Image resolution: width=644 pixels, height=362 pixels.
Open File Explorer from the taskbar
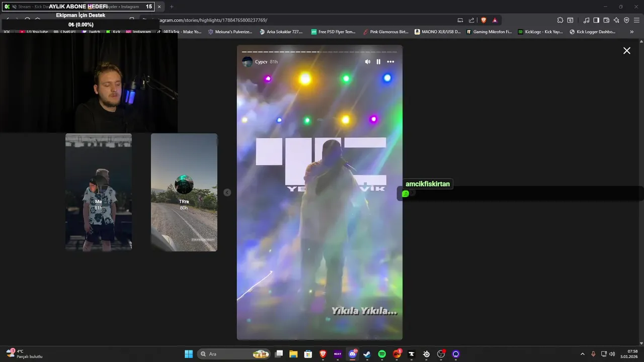[x=293, y=354]
